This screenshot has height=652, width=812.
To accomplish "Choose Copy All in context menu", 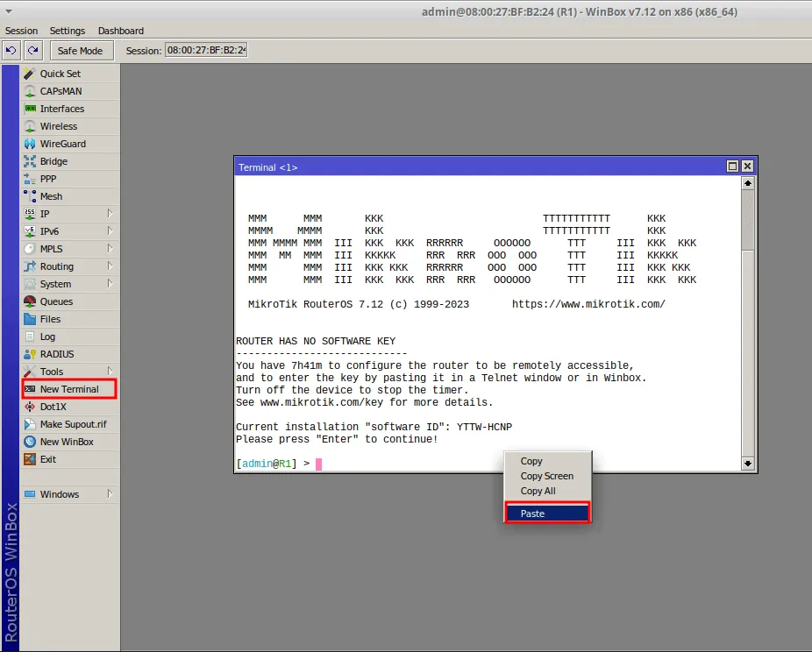I will tap(538, 491).
